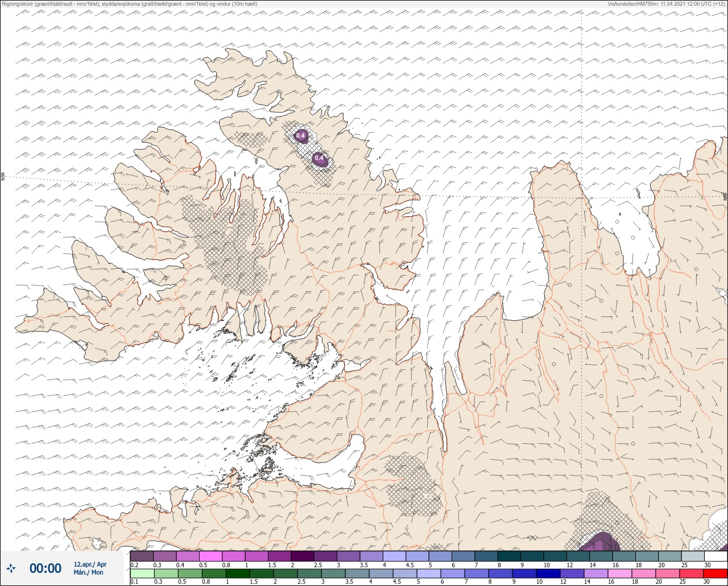Select the dark teal 9 swatch, upper legend row

pos(532,556)
